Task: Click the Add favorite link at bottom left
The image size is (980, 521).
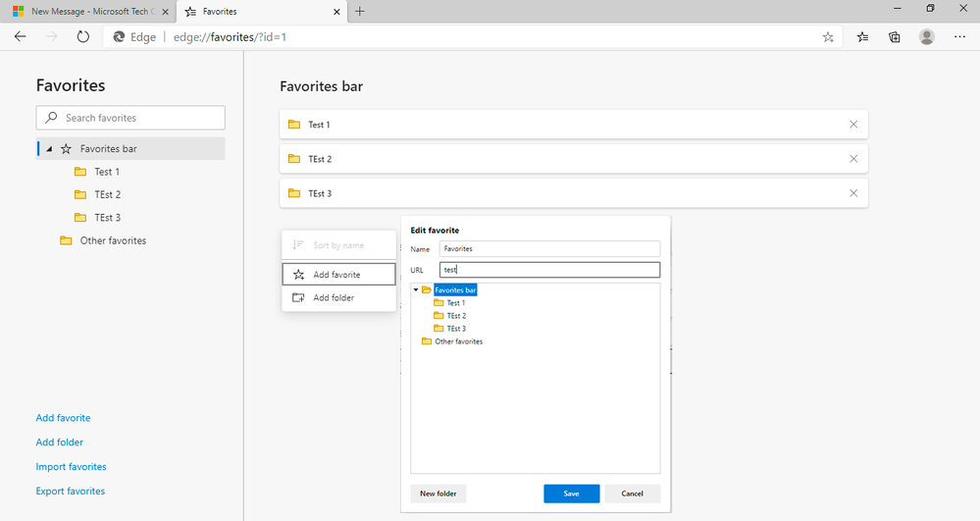Action: pyautogui.click(x=63, y=418)
